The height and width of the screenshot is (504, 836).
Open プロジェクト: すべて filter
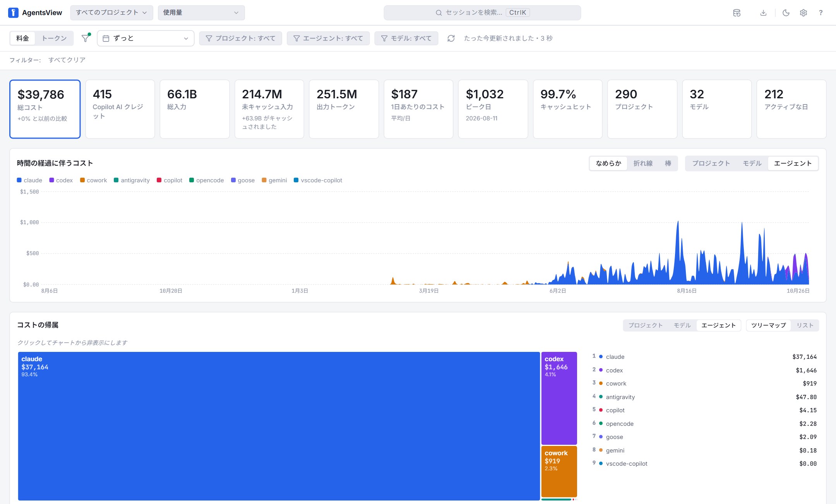point(240,38)
